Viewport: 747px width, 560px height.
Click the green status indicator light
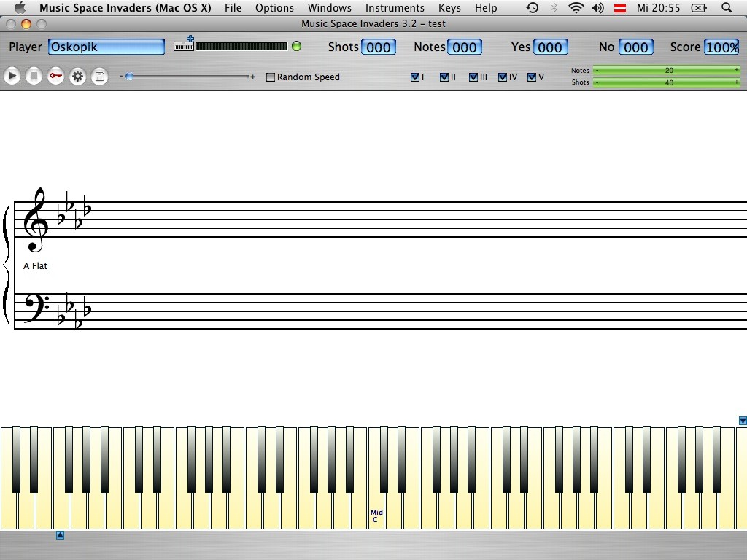(x=296, y=46)
